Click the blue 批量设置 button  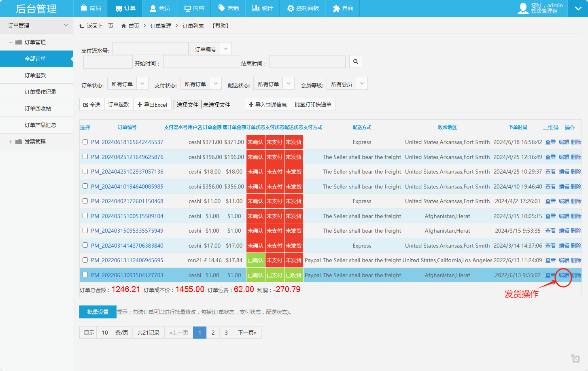click(x=98, y=312)
